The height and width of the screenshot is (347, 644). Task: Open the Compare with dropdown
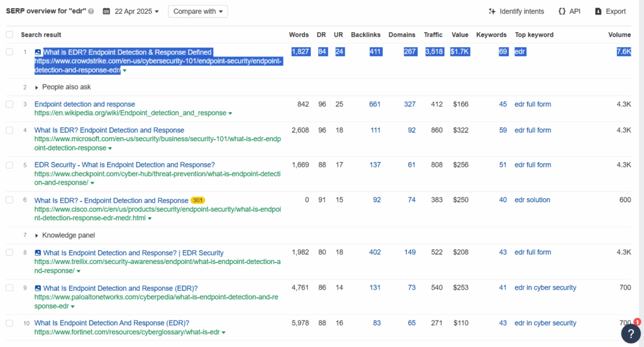click(x=198, y=11)
